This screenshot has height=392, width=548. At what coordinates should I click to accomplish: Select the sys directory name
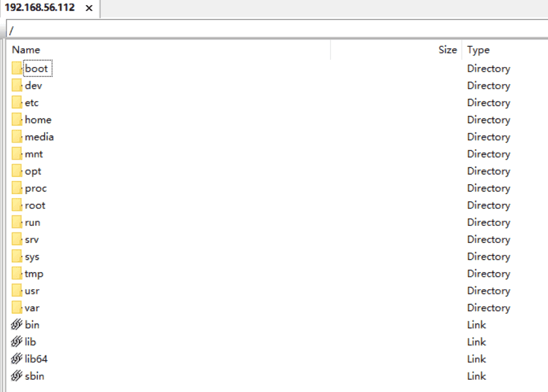[x=32, y=257]
